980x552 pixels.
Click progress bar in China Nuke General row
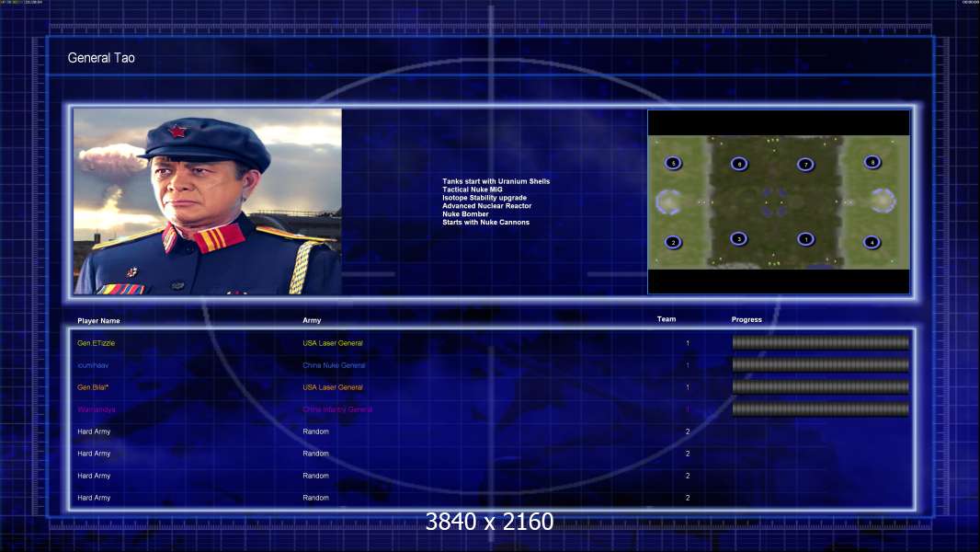821,364
